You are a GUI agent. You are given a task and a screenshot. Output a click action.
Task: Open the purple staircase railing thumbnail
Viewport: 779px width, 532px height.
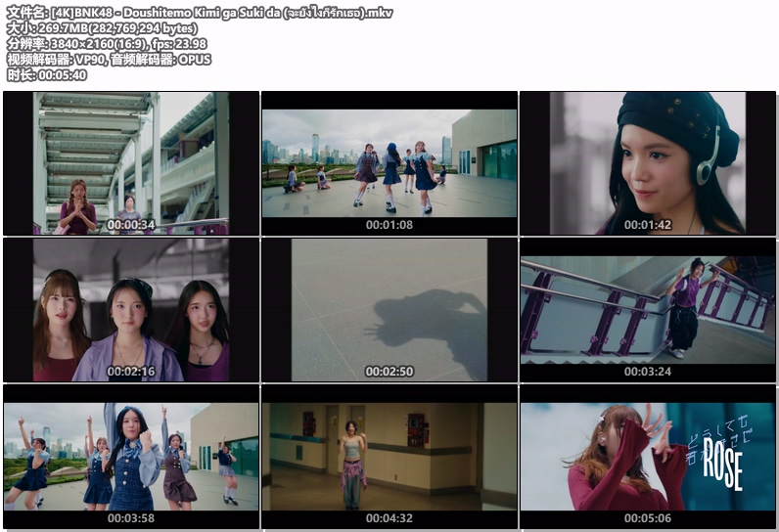click(x=648, y=308)
